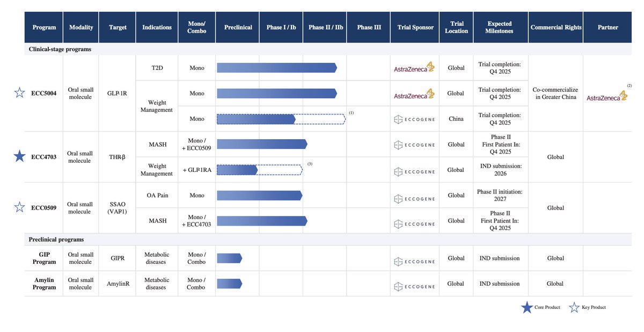Viewport: 644px width, 332px height.
Task: Click Eccogene logo in the OA Pain row
Action: point(414,198)
